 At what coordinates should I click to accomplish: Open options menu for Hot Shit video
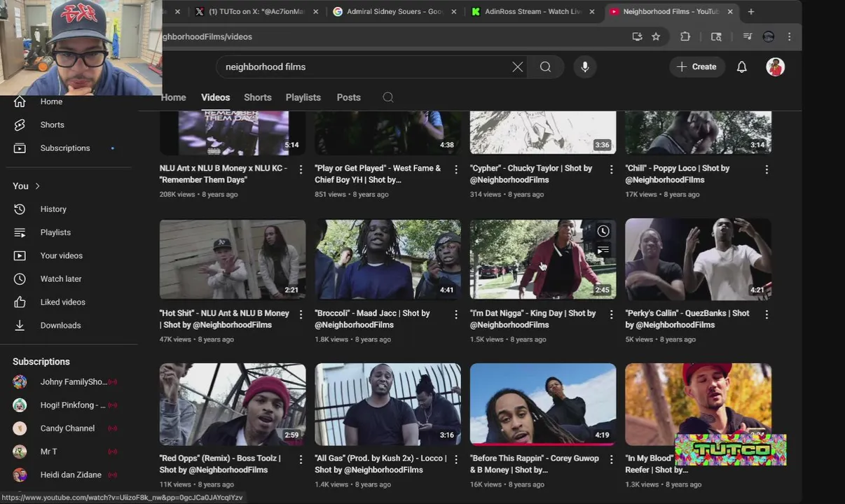tap(301, 314)
